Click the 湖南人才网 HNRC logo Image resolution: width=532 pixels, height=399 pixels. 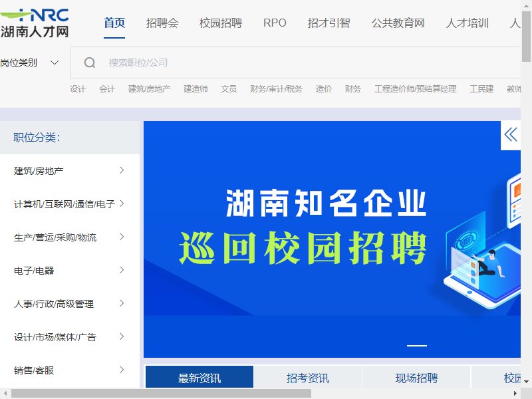(35, 23)
